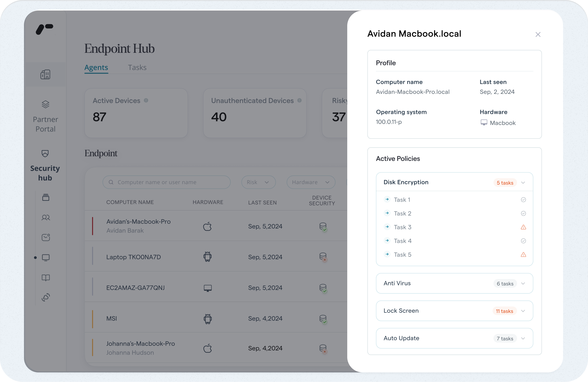Click Task 3 warning status icon
Viewport: 588px width, 382px height.
pyautogui.click(x=523, y=227)
